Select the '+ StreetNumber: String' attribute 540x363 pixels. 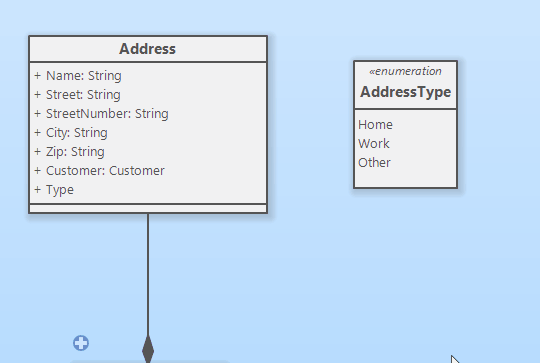(x=101, y=114)
